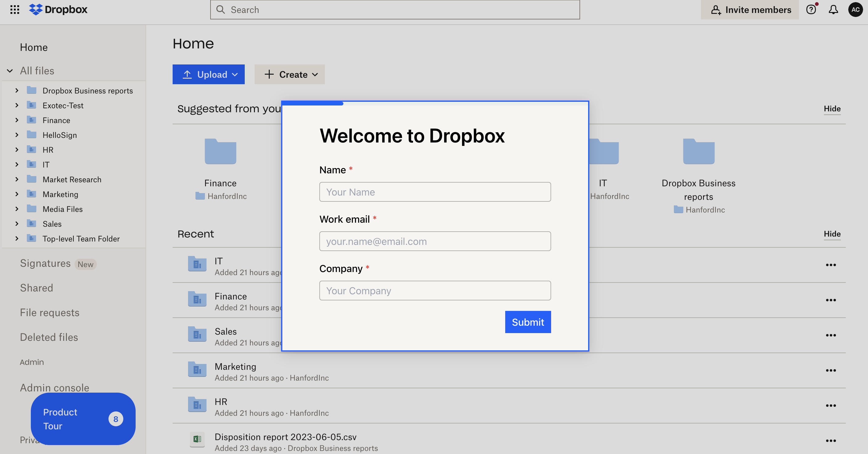Hide the Recent section
The image size is (868, 454).
point(832,233)
